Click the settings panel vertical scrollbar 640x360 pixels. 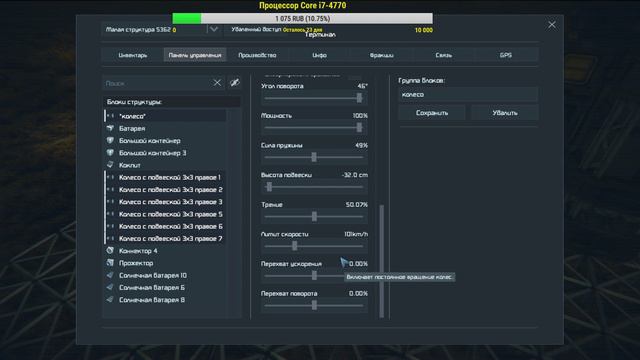pyautogui.click(x=382, y=261)
